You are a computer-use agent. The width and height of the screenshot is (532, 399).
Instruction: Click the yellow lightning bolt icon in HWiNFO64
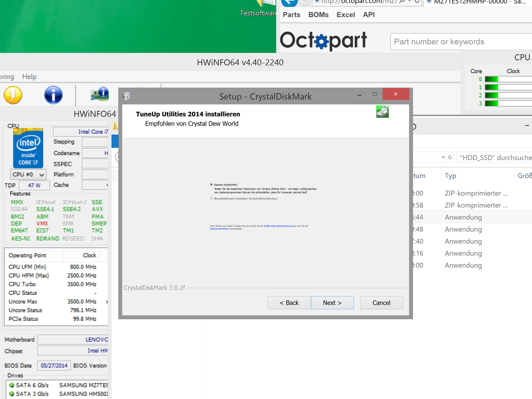click(13, 95)
